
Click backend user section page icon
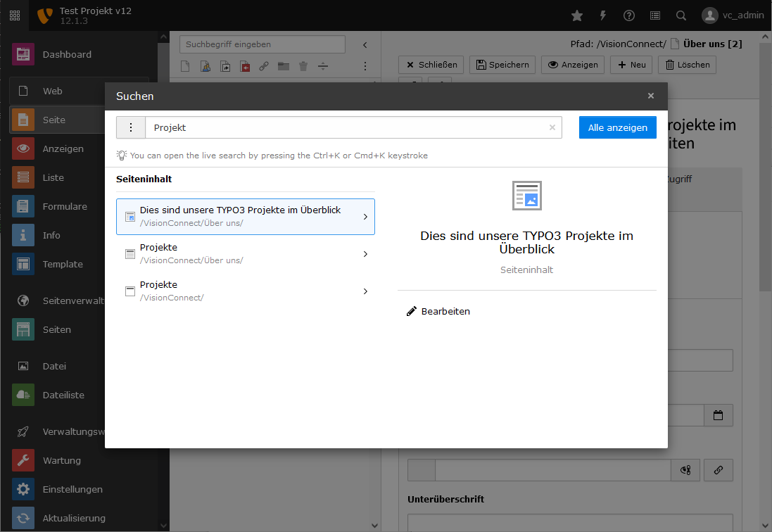[205, 66]
